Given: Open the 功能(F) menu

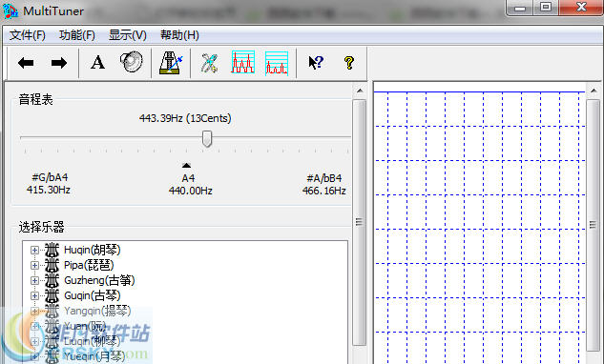Looking at the screenshot, I should click(77, 35).
